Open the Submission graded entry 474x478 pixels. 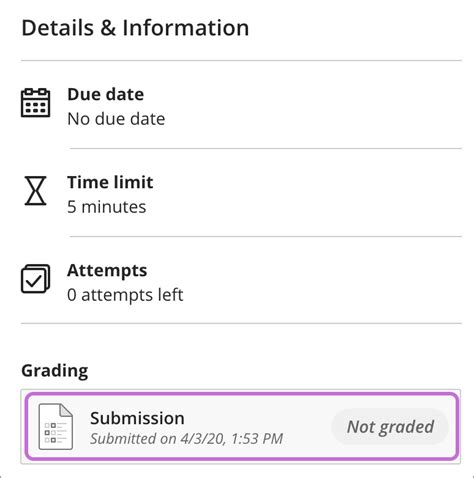[242, 427]
